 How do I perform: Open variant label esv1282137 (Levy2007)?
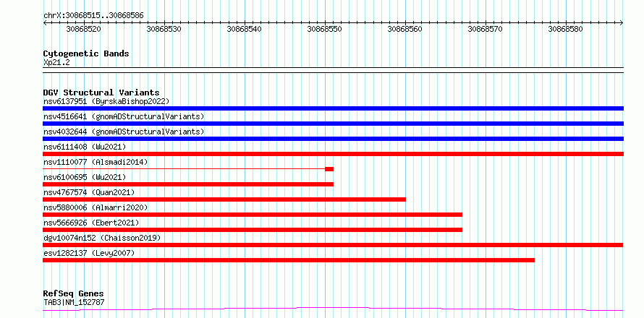pos(89,253)
